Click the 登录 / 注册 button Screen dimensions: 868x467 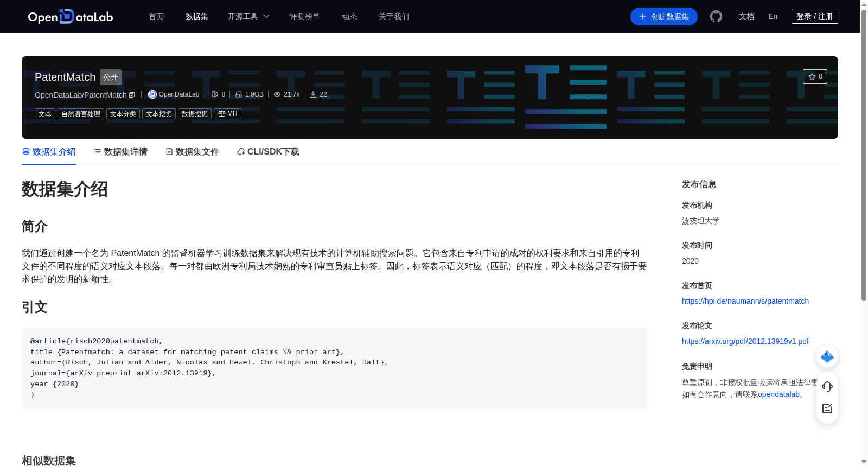[x=815, y=16]
